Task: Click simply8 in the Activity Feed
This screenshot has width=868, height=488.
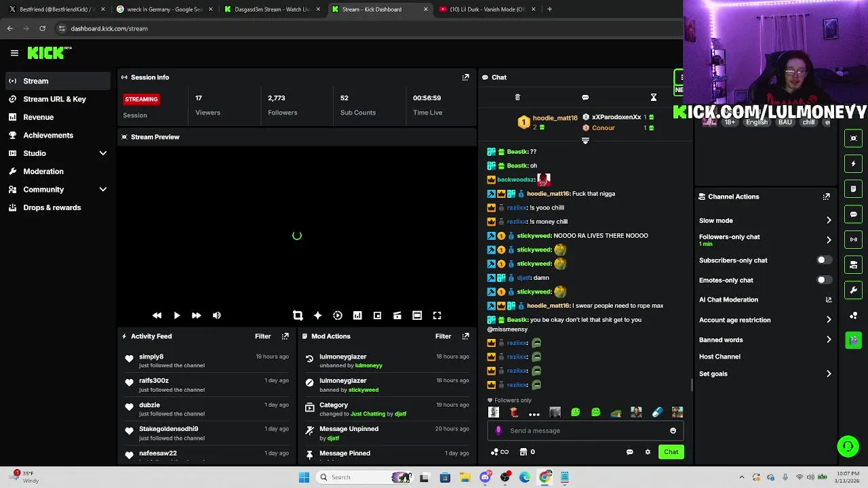Action: point(151,357)
